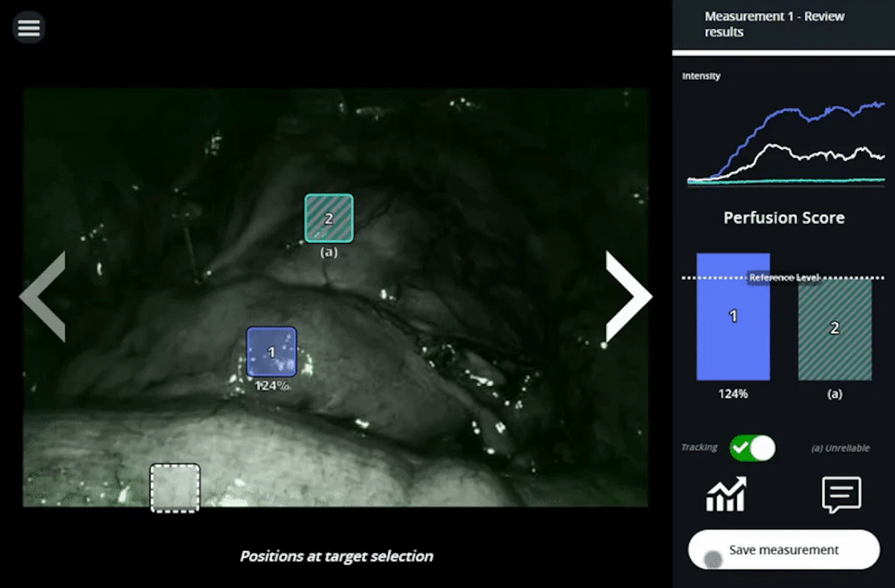Click the blue perfusion bar 1
Image resolution: width=895 pixels, height=588 pixels.
(x=733, y=317)
